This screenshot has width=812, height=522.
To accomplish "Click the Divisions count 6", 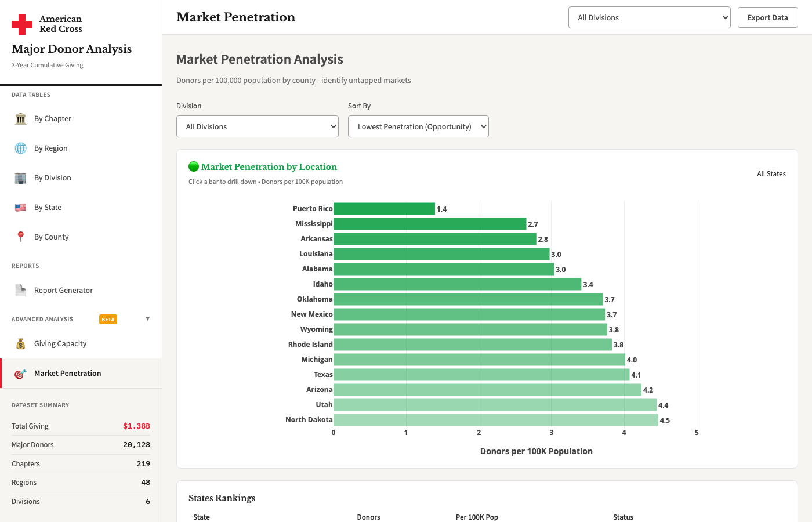I will [x=148, y=502].
